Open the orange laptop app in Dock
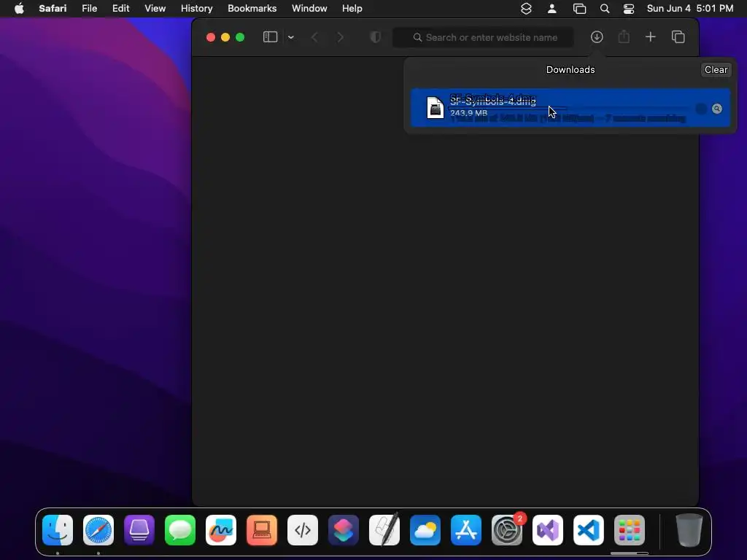This screenshot has height=560, width=747. tap(262, 530)
